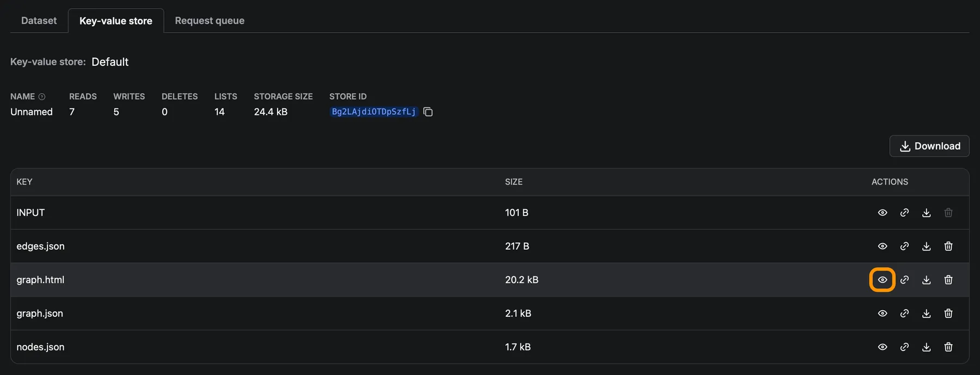The width and height of the screenshot is (980, 375).
Task: Copy the store ID to clipboard
Action: click(428, 112)
